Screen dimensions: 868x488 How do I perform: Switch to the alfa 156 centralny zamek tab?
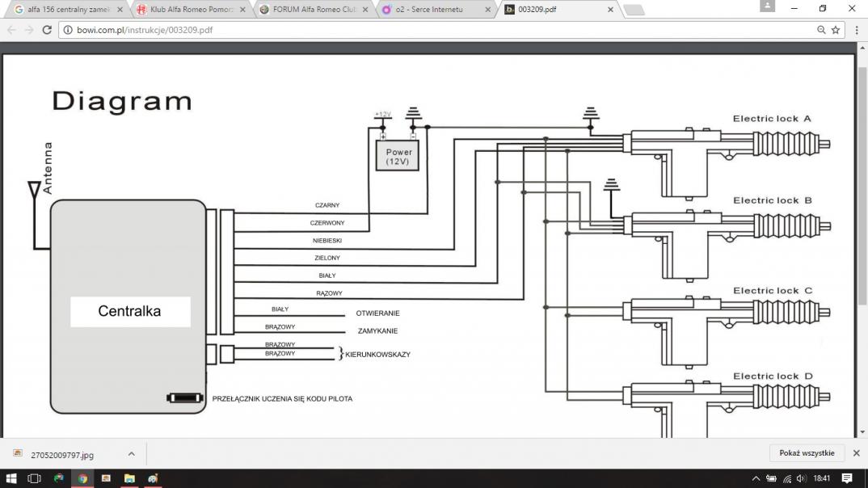pos(68,10)
